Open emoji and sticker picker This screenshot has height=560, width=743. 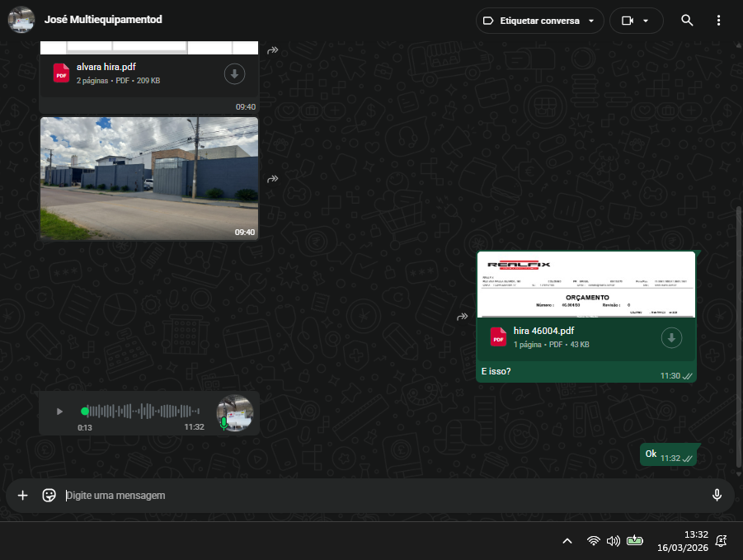coord(49,495)
